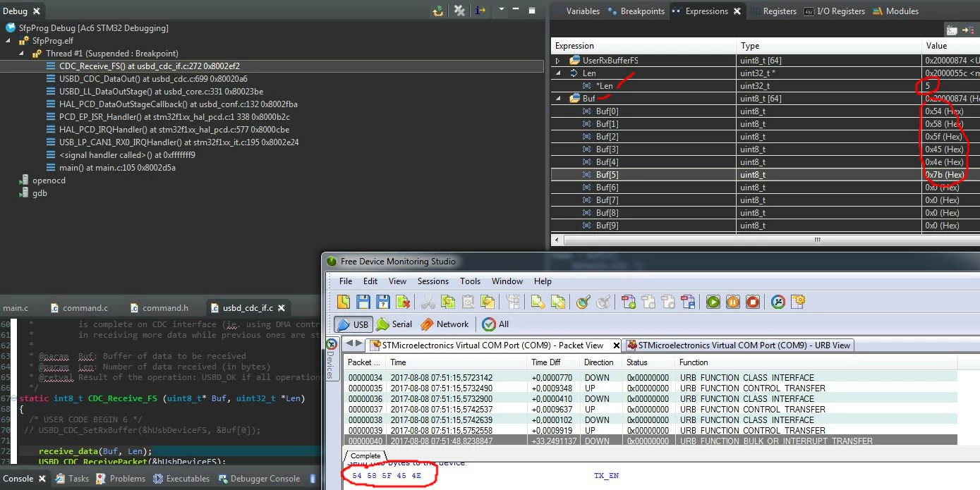Screen dimensions: 980x490
Task: Click the orange Pause icon
Action: point(733,302)
